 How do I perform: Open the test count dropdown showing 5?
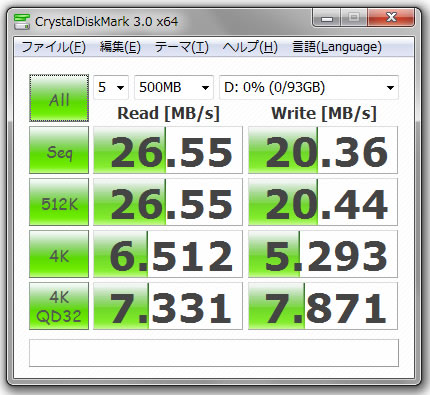111,87
